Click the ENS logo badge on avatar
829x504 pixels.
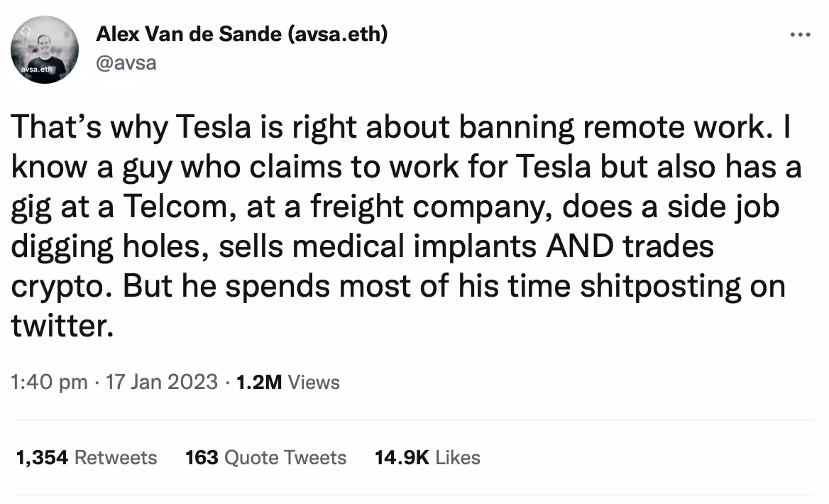click(25, 32)
